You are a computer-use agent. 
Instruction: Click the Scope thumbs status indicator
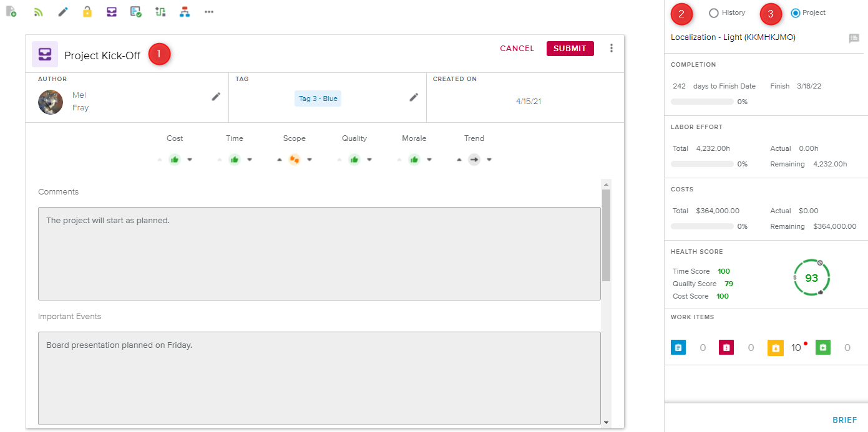click(295, 160)
